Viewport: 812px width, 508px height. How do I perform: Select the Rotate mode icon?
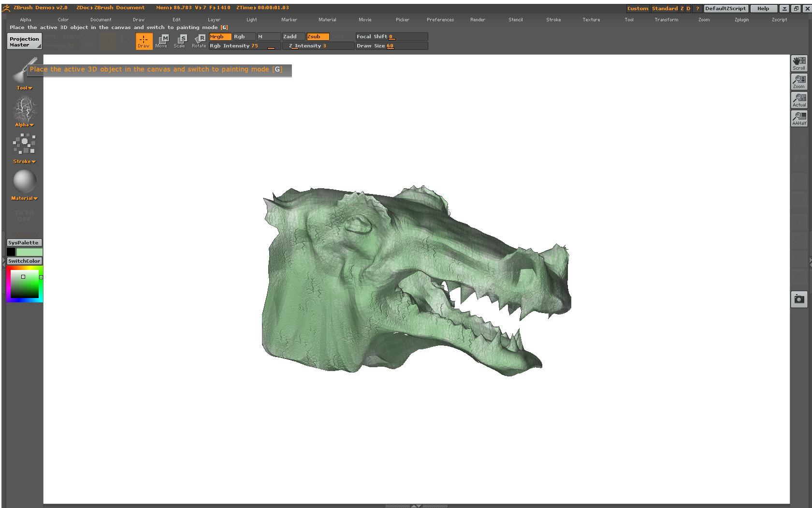point(199,41)
